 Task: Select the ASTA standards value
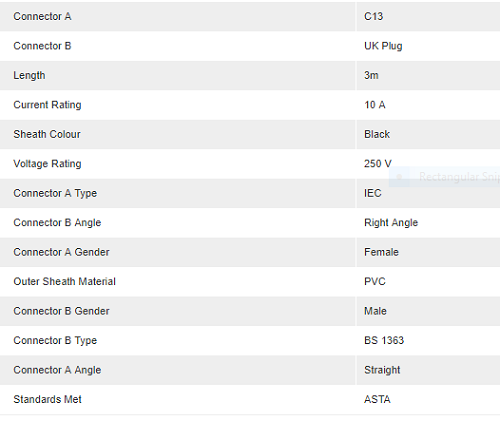click(377, 399)
